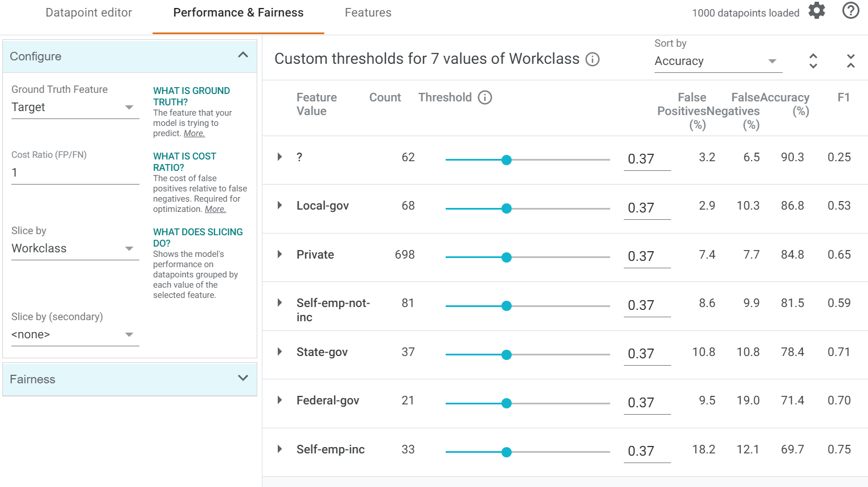Collapse the Configure panel chevron
This screenshot has height=487, width=868.
click(x=243, y=55)
